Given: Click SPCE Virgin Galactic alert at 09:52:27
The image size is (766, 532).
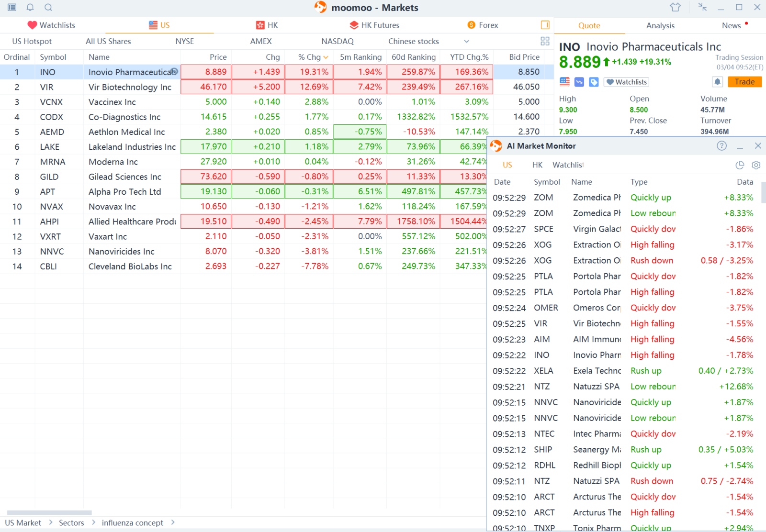Looking at the screenshot, I should click(623, 229).
